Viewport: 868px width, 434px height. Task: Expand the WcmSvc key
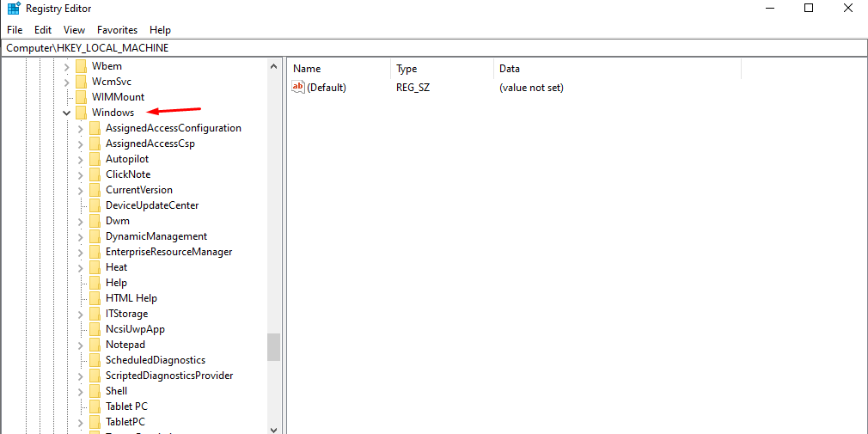coord(67,82)
